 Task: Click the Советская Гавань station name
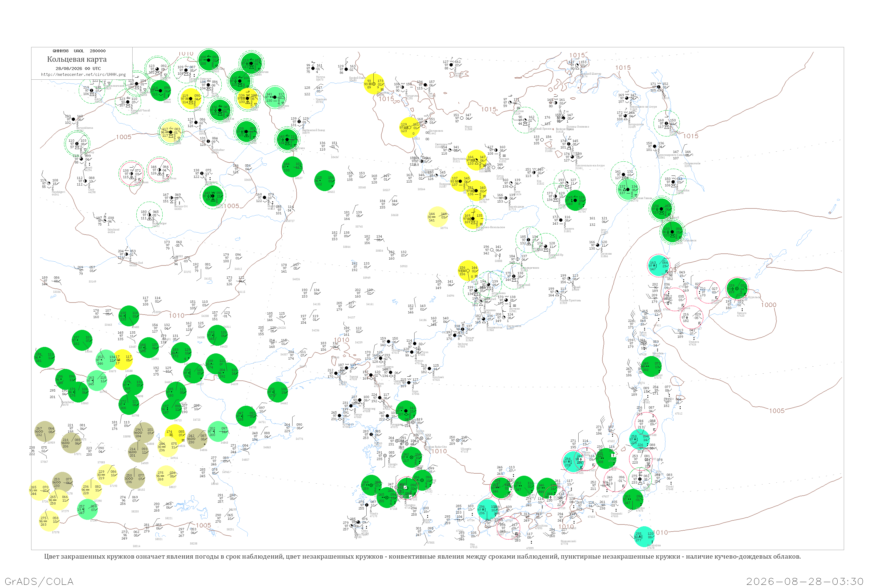(641, 198)
